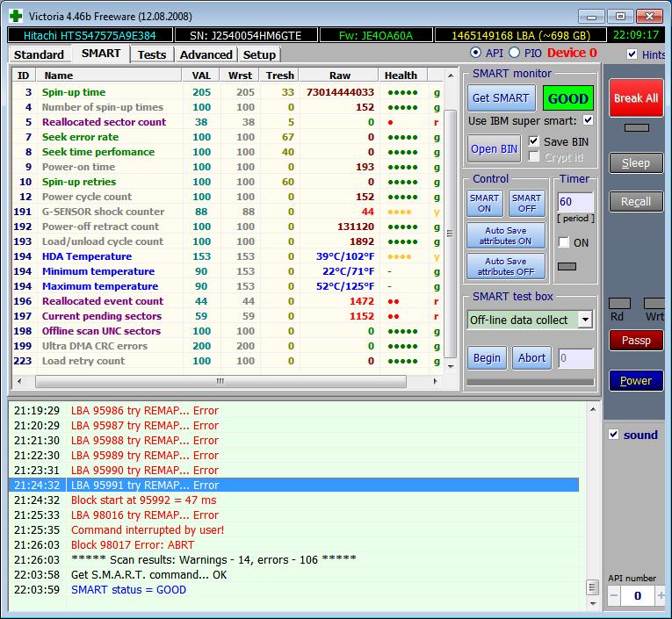Click the Timer period input field

click(x=575, y=202)
